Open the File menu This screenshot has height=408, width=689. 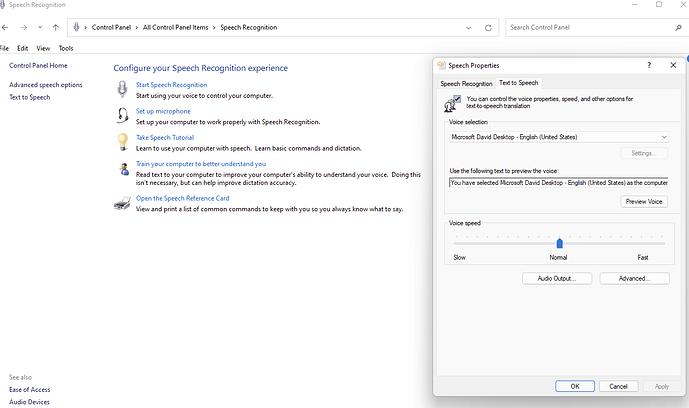4,48
